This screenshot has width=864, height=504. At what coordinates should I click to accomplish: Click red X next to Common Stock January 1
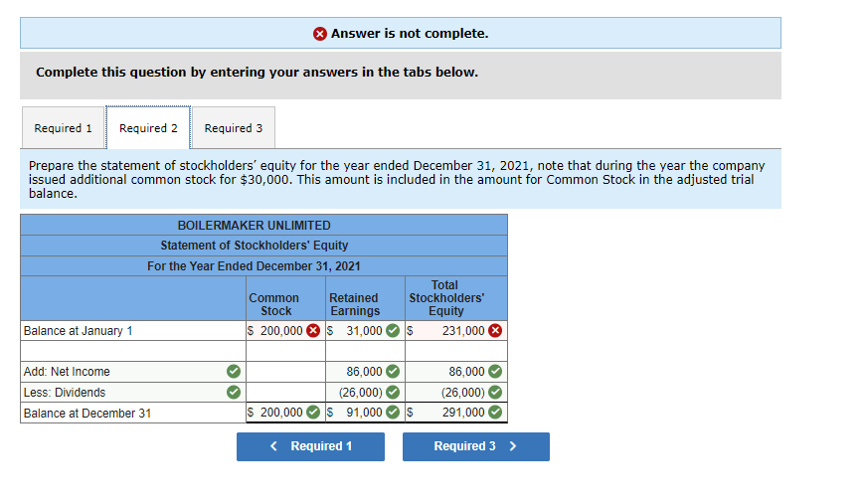pyautogui.click(x=313, y=330)
